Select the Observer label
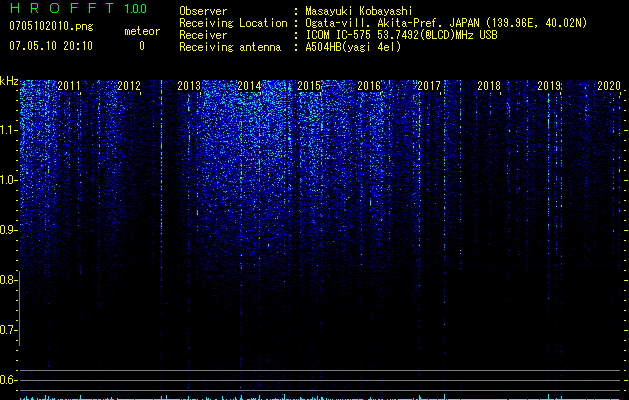 point(203,11)
